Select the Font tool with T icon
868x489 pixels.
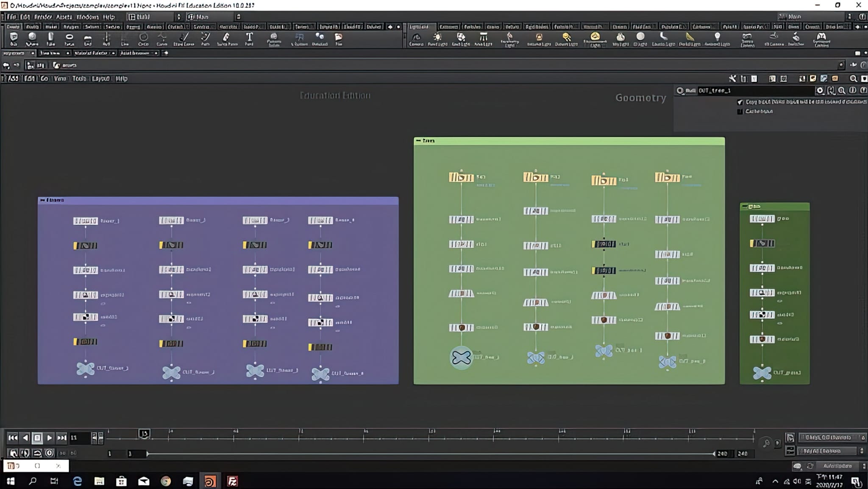pyautogui.click(x=249, y=39)
